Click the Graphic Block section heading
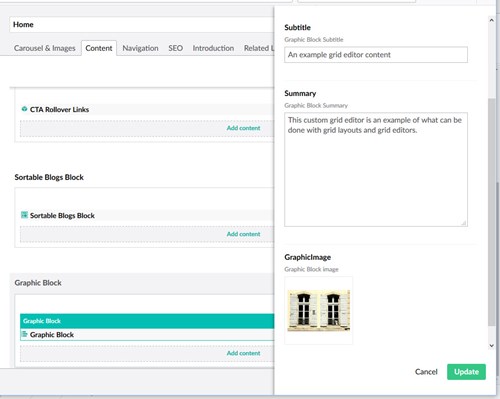This screenshot has height=399, width=500. tap(38, 283)
